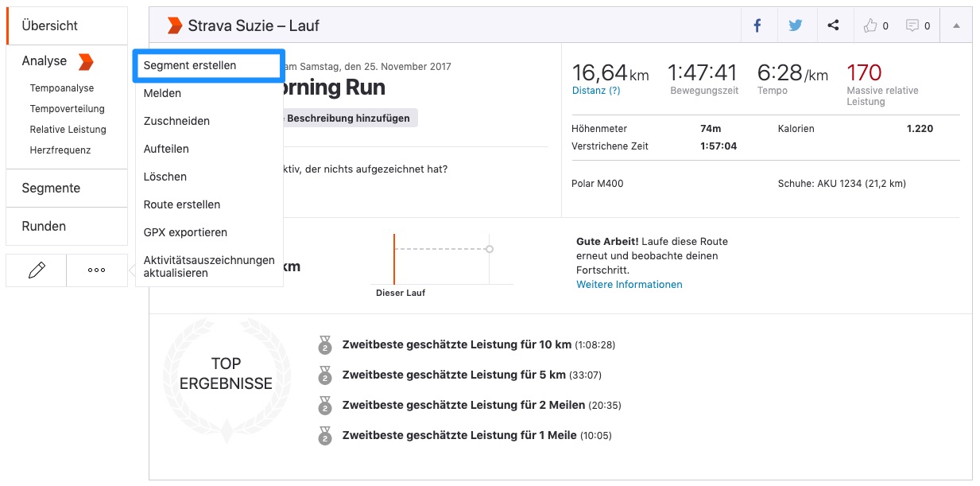
Task: Share the activity on Facebook
Action: 757,25
